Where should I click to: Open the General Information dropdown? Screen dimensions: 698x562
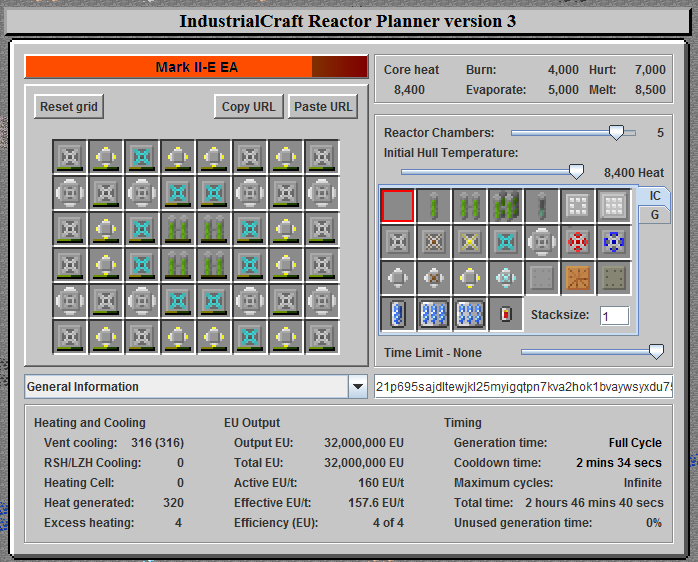pyautogui.click(x=358, y=387)
